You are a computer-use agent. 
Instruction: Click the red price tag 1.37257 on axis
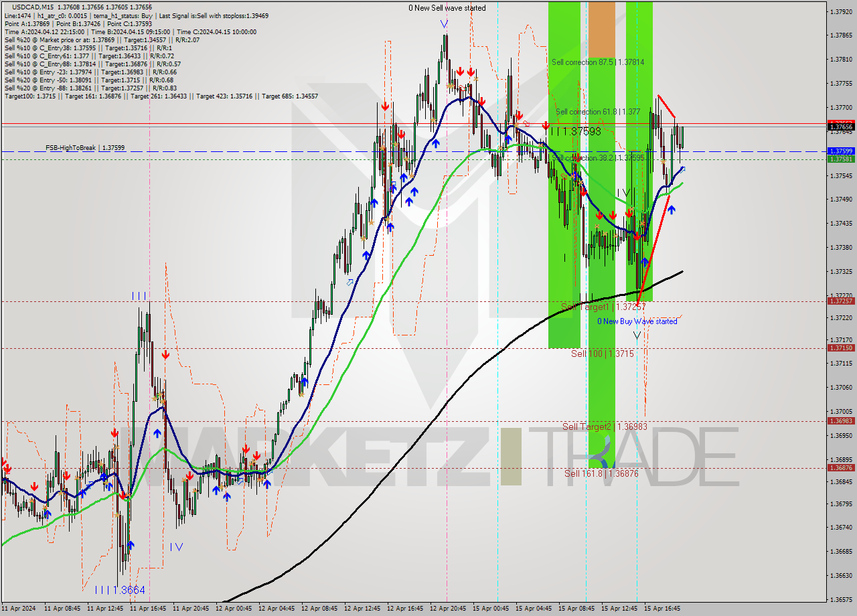(841, 301)
